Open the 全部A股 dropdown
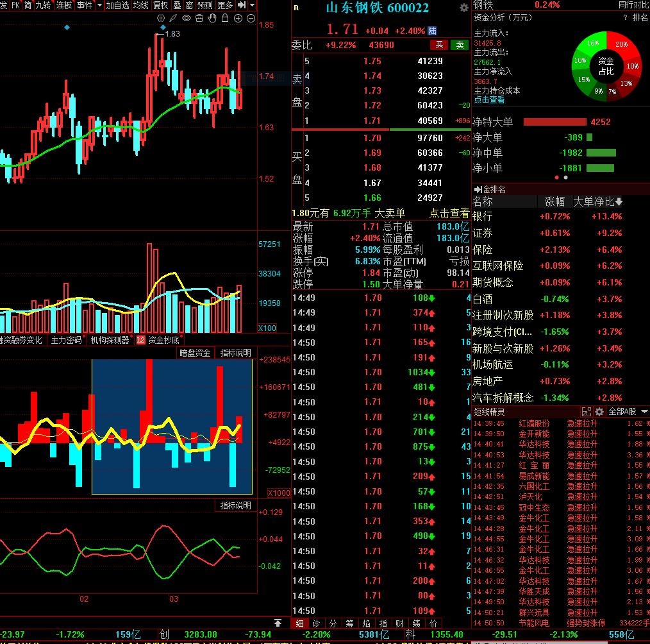This screenshot has width=650, height=644. [628, 412]
